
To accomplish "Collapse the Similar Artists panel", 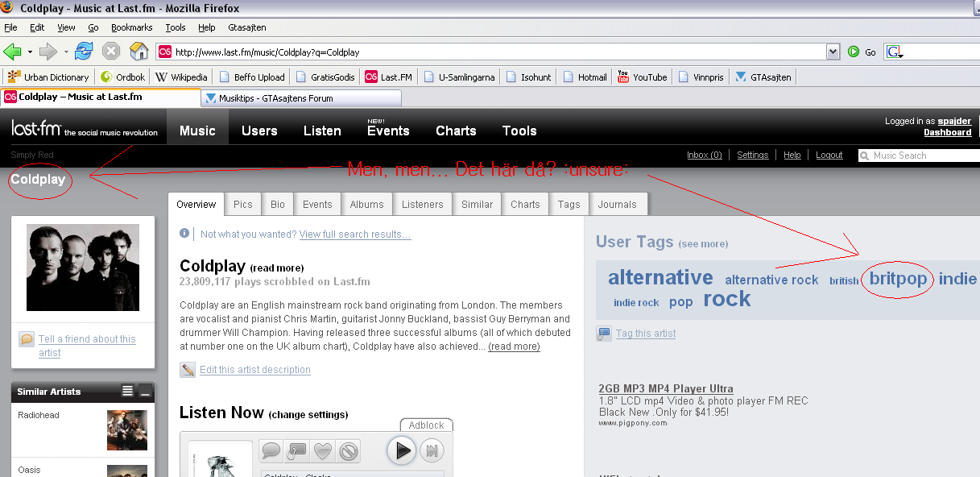I will (145, 392).
